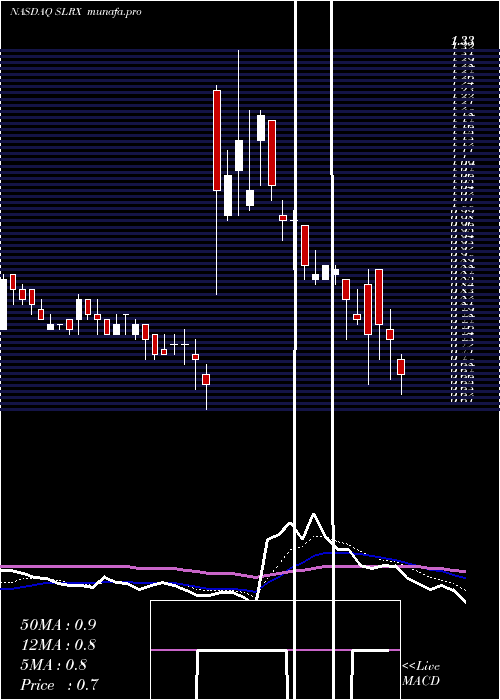This screenshot has height=700, width=500.
Task: Click the '5MA : 0.8' label
Action: (x=54, y=665)
